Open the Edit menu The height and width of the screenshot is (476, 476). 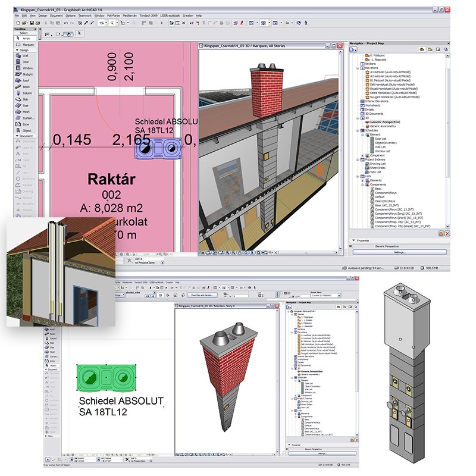(x=24, y=15)
